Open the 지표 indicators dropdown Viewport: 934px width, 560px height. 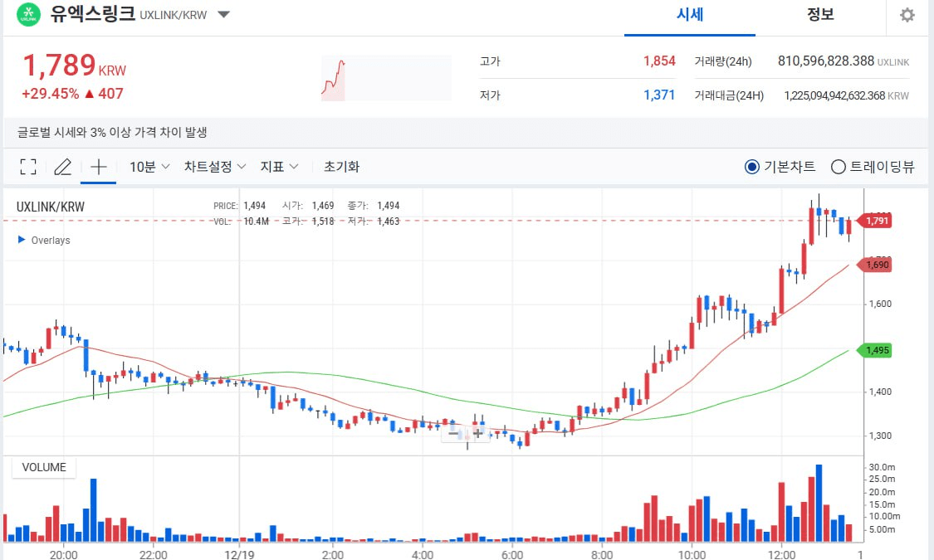(279, 167)
